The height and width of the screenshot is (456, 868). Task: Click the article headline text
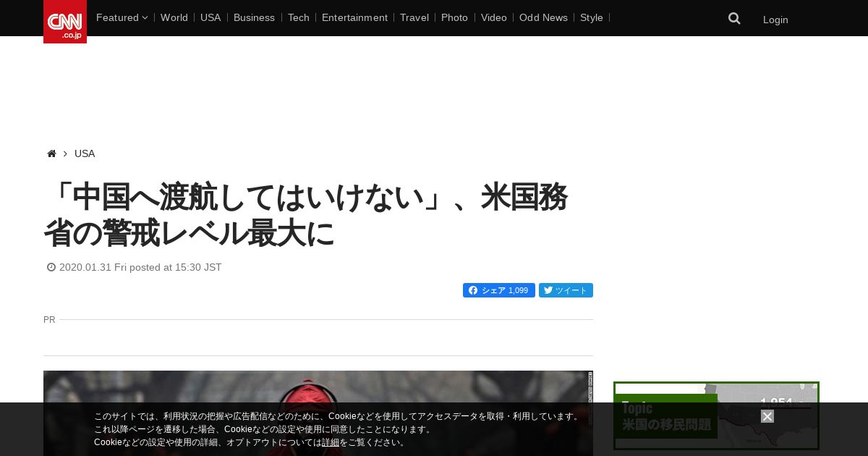(305, 215)
